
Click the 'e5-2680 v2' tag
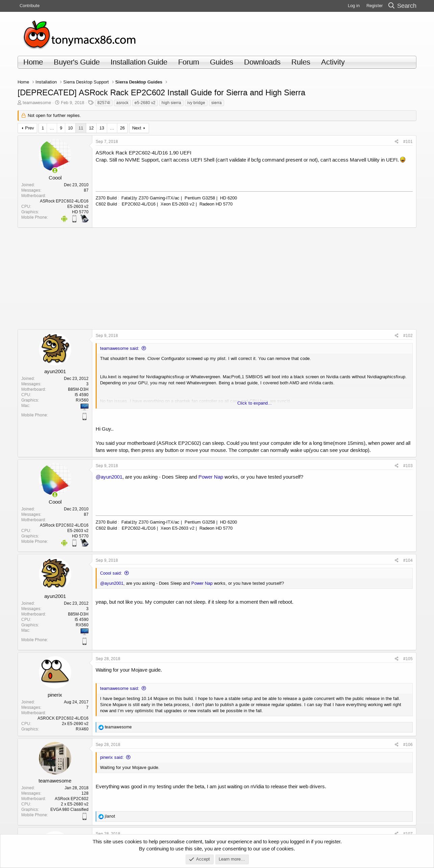[145, 103]
